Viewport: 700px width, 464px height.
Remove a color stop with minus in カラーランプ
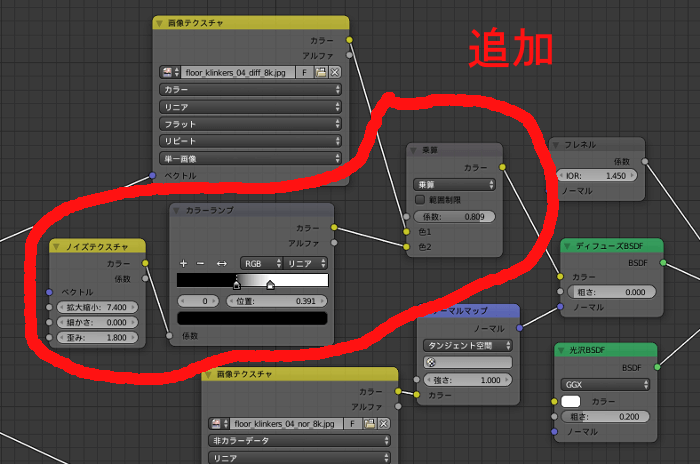click(200, 263)
